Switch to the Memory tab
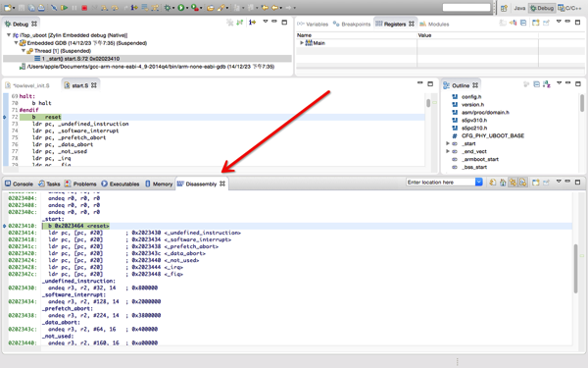This screenshot has width=588, height=368. click(x=159, y=184)
